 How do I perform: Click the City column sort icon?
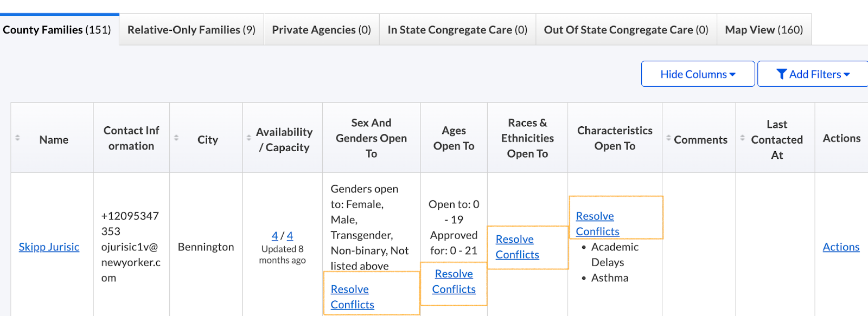click(176, 138)
